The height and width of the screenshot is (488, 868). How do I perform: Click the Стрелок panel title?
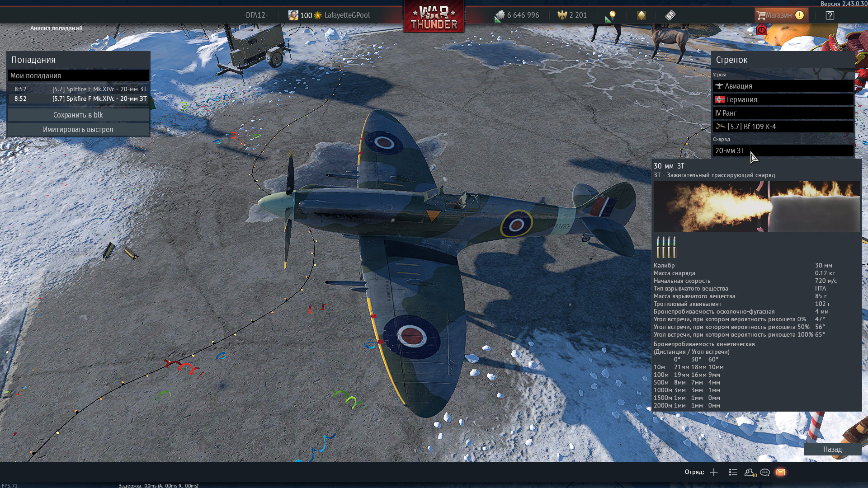click(731, 60)
